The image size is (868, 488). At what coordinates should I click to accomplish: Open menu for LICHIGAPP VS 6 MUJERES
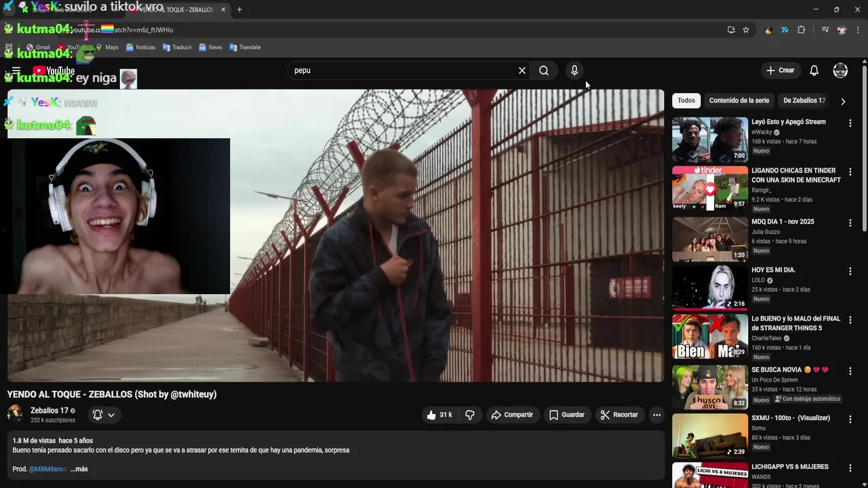850,468
